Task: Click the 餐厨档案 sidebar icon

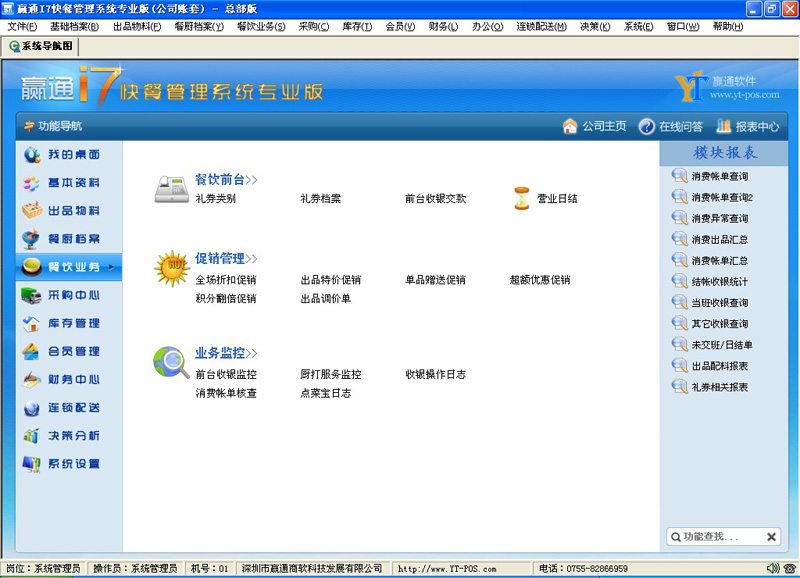Action: [32, 239]
